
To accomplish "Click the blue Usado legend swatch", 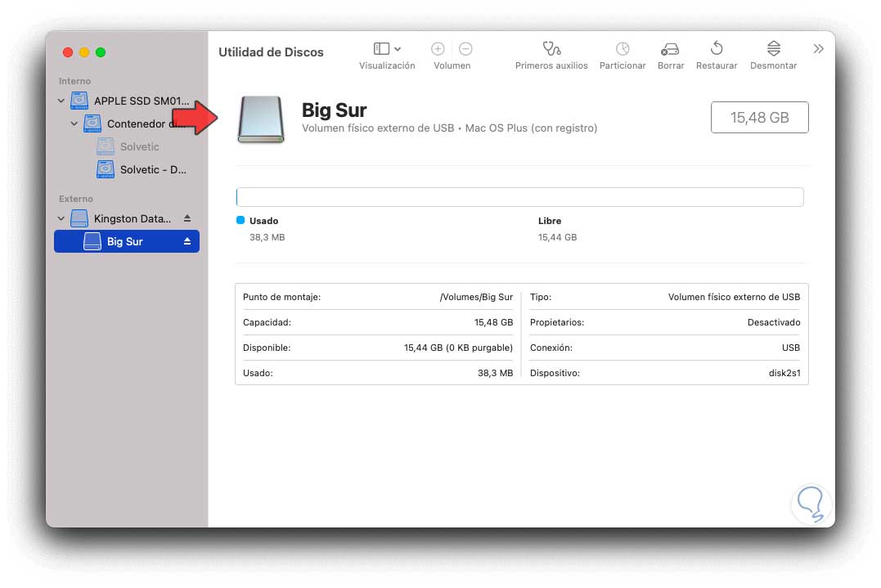I will (240, 220).
